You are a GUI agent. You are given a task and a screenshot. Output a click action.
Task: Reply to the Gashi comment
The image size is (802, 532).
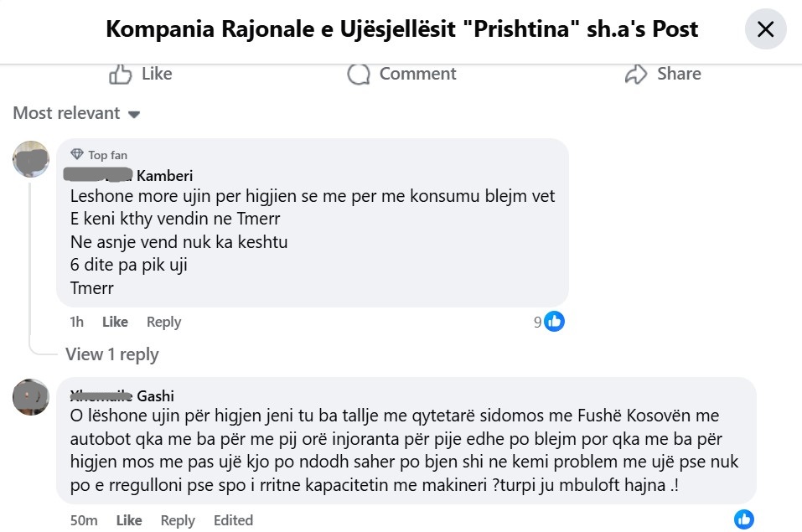tap(177, 520)
